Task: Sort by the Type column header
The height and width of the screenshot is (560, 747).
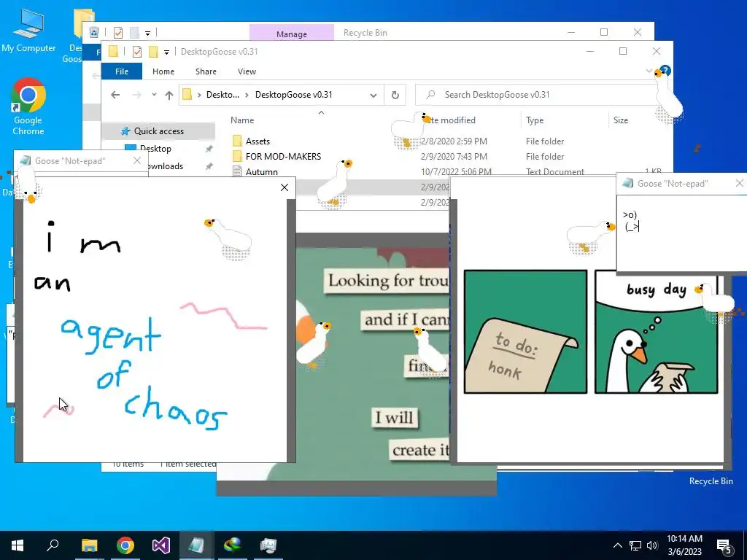Action: 535,120
